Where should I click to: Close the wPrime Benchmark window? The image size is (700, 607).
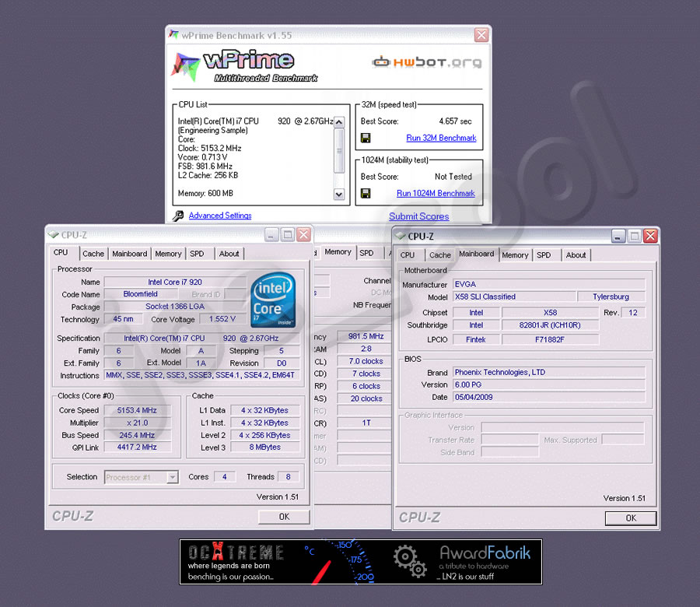click(481, 35)
